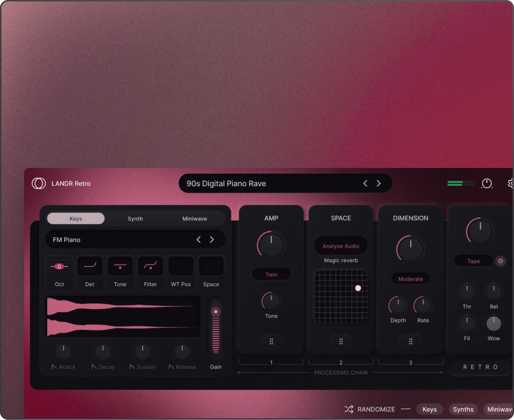Viewport: 514px width, 420px height.
Task: Open the Twin amp type dropdown
Action: tap(271, 274)
